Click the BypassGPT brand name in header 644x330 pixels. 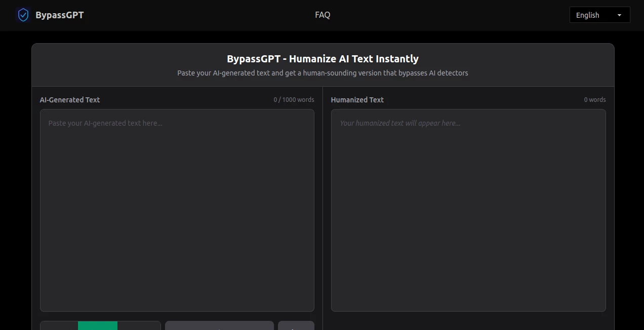[60, 15]
